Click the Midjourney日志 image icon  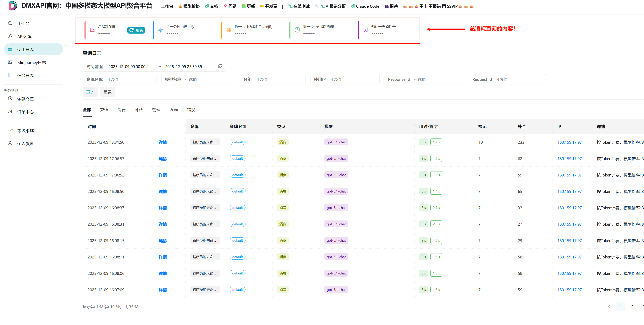click(x=10, y=62)
